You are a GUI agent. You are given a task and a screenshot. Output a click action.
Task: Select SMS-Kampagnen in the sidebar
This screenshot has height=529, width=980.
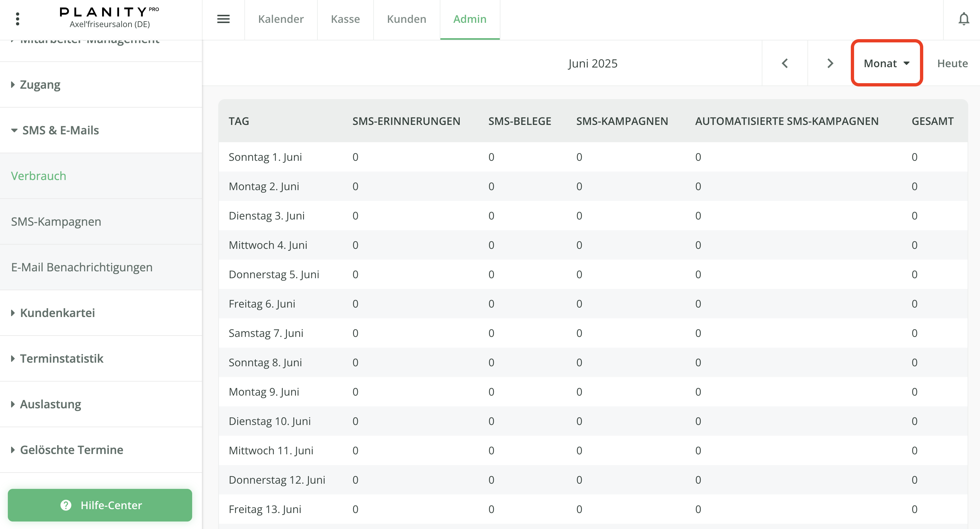coord(56,221)
